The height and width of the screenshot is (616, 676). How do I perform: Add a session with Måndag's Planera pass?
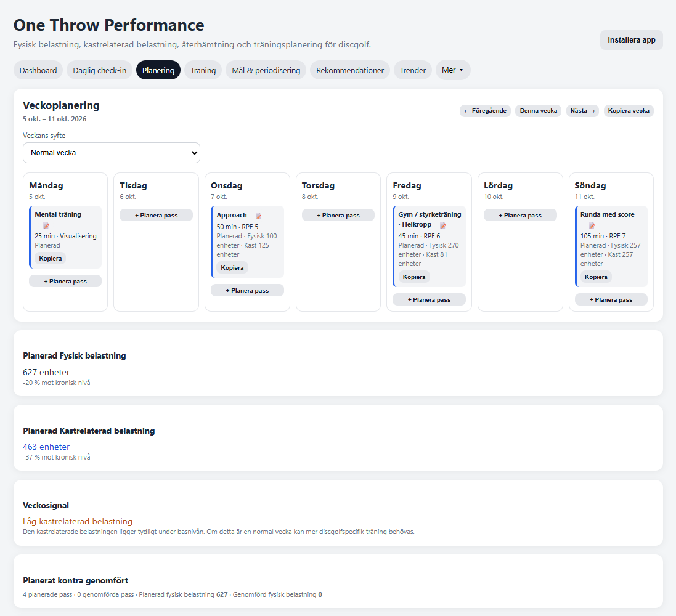tap(65, 281)
